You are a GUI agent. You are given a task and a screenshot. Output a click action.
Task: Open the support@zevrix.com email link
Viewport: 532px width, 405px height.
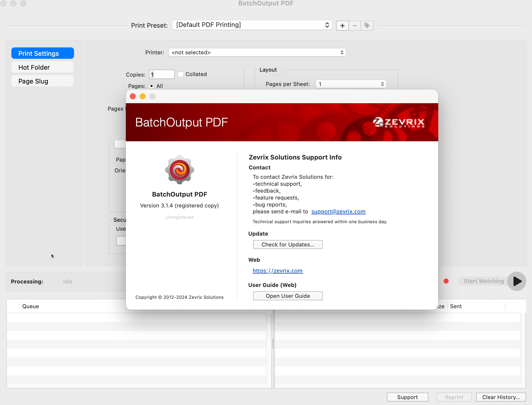tap(338, 212)
